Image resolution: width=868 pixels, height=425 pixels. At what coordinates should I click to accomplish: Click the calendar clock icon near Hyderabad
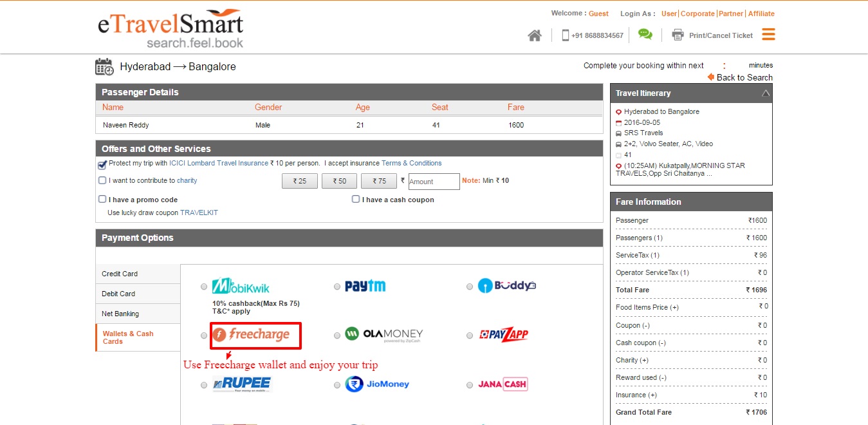point(104,66)
